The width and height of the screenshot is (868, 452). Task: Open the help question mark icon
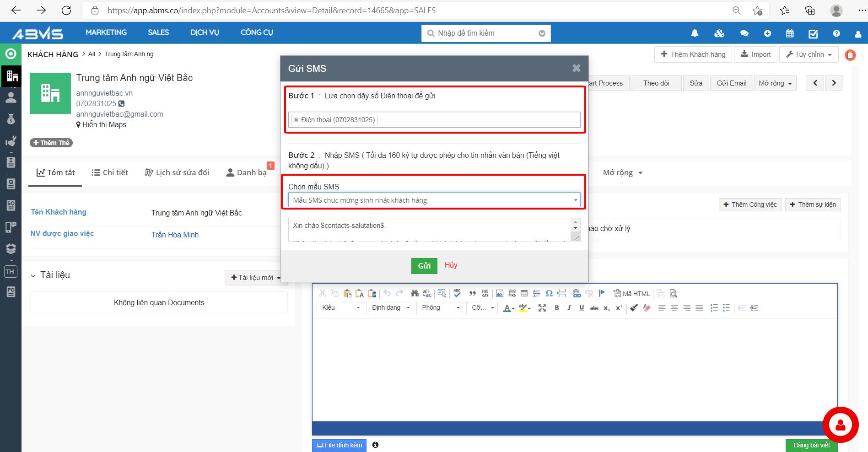pos(836,33)
